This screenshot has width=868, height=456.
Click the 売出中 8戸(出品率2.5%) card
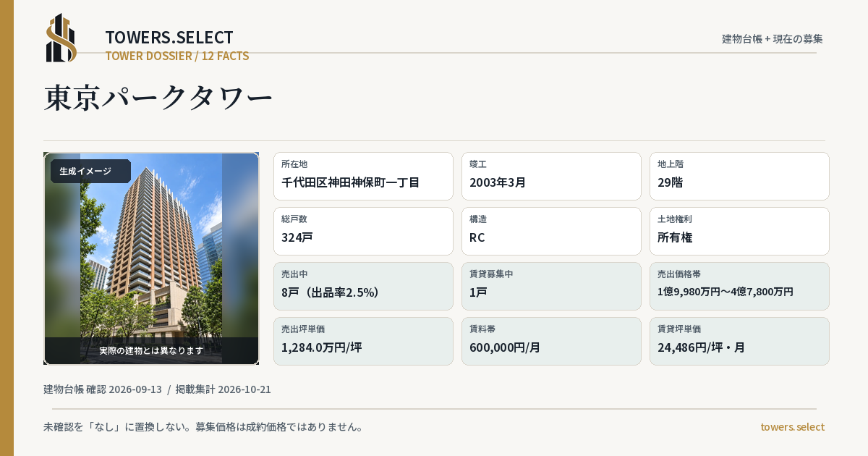(x=363, y=286)
